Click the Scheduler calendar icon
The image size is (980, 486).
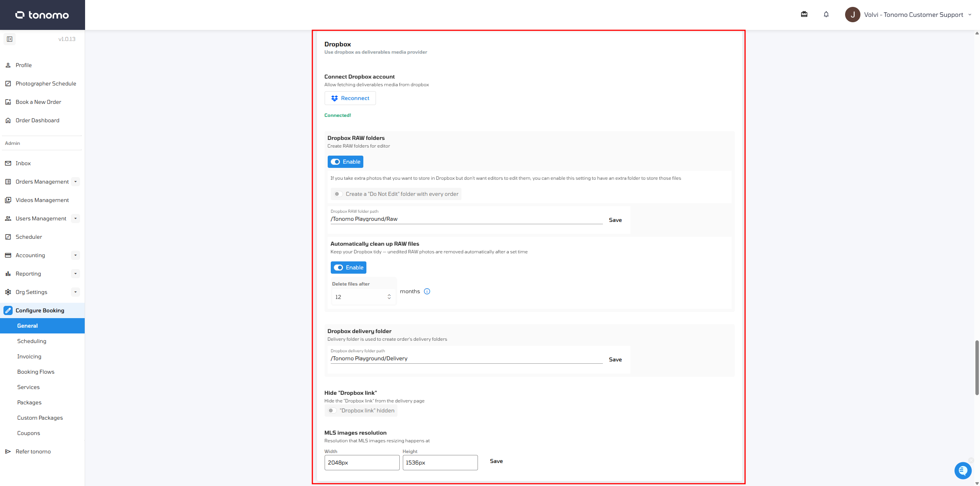8,237
